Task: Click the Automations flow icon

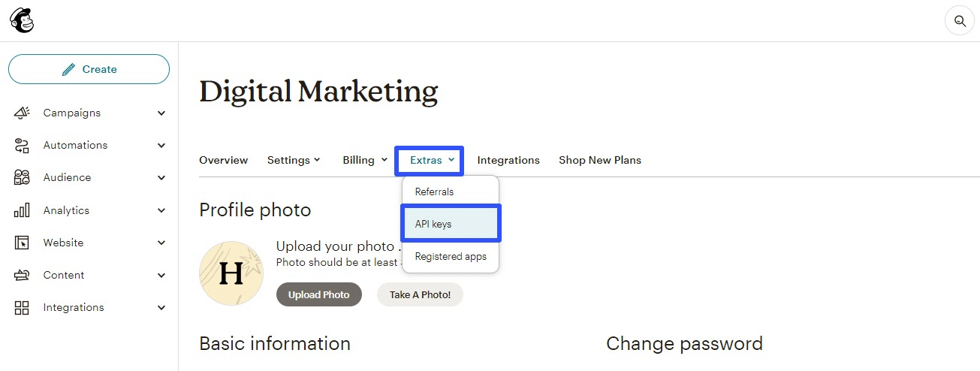Action: point(22,145)
